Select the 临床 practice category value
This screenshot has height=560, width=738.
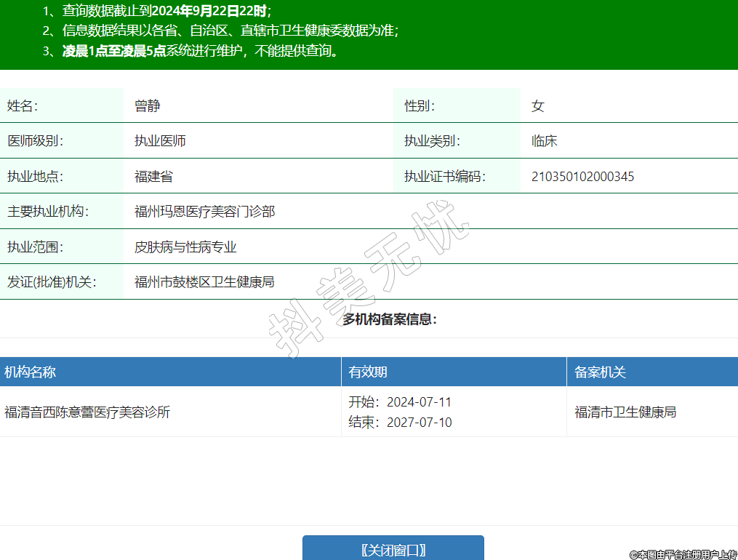click(544, 141)
